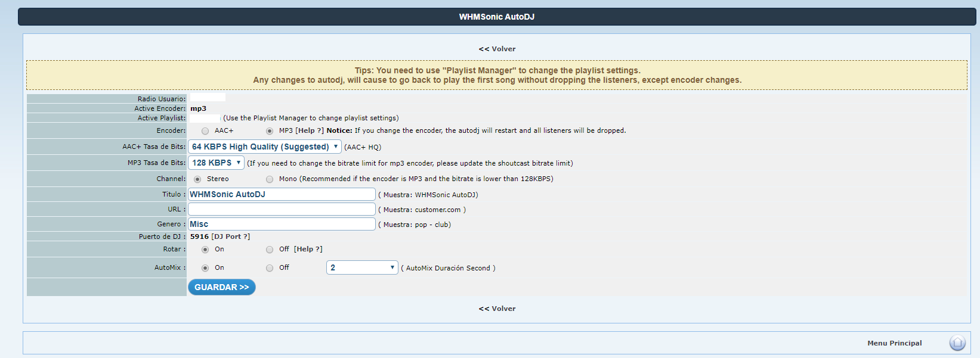Click the AutoMix Duración Second label

tap(448, 268)
